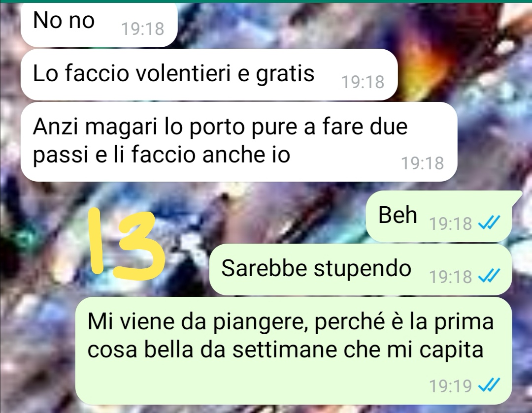This screenshot has height=413, width=532.
Task: Select the "Mi viene da piangere" message bubble
Action: (294, 350)
